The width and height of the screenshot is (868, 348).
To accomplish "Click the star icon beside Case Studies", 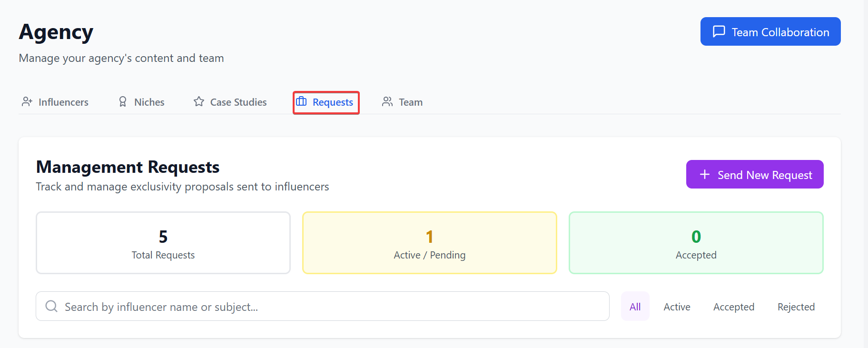I will [199, 102].
